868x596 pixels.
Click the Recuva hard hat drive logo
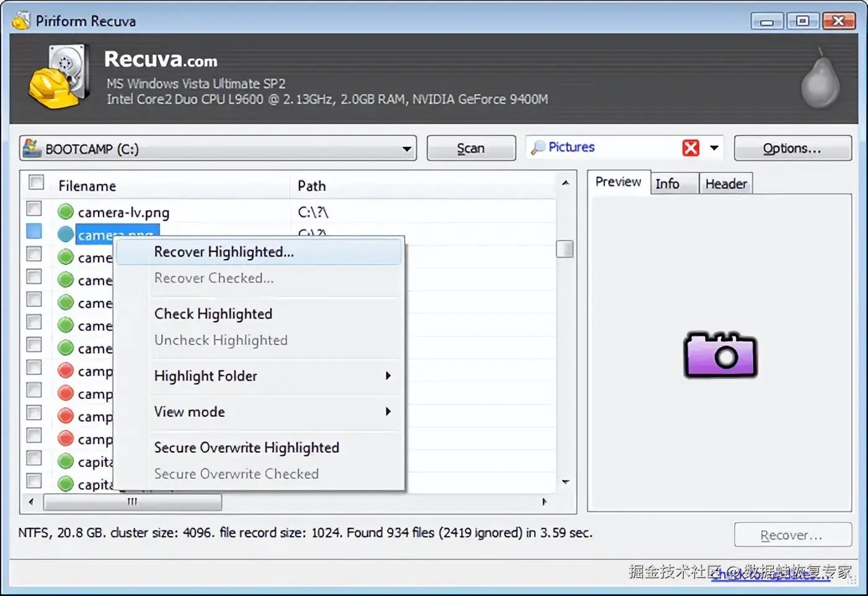pos(59,76)
